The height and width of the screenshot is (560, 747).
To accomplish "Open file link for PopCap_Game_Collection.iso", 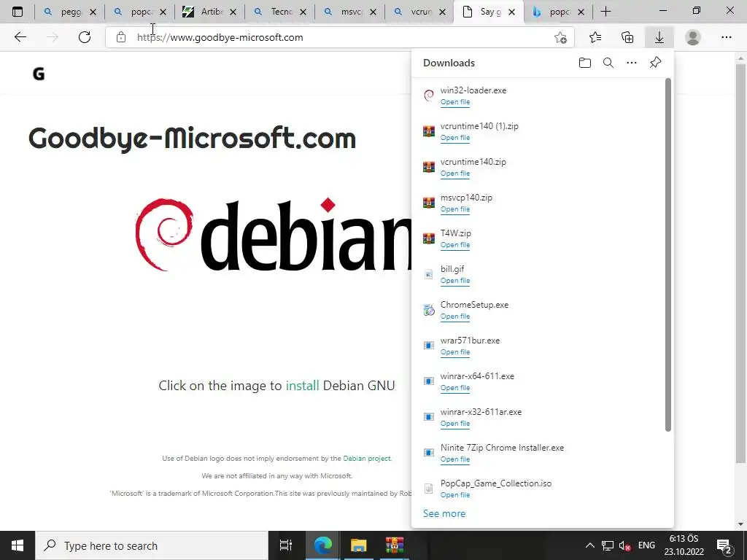I will coord(455,495).
